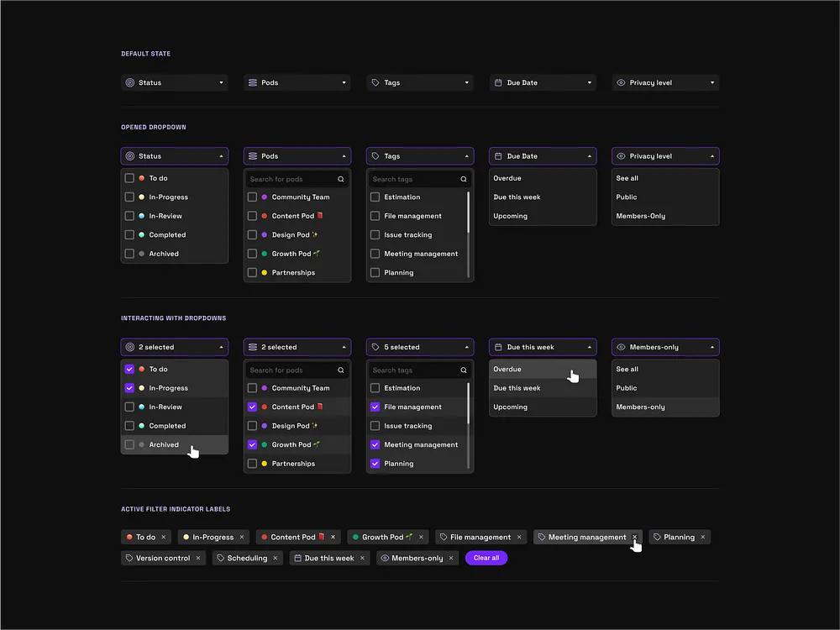Click the Pods stack icon in default state

[x=253, y=82]
